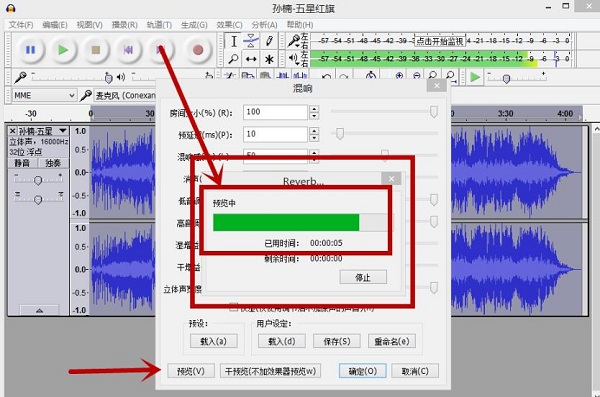
Task: Select the Zoom magnifier tool
Action: tap(233, 59)
